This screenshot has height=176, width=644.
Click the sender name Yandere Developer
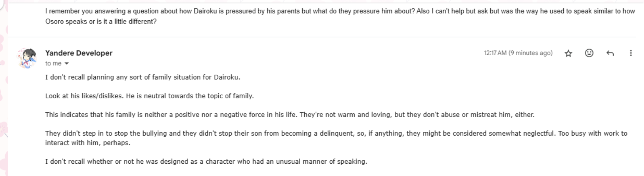[x=79, y=53]
